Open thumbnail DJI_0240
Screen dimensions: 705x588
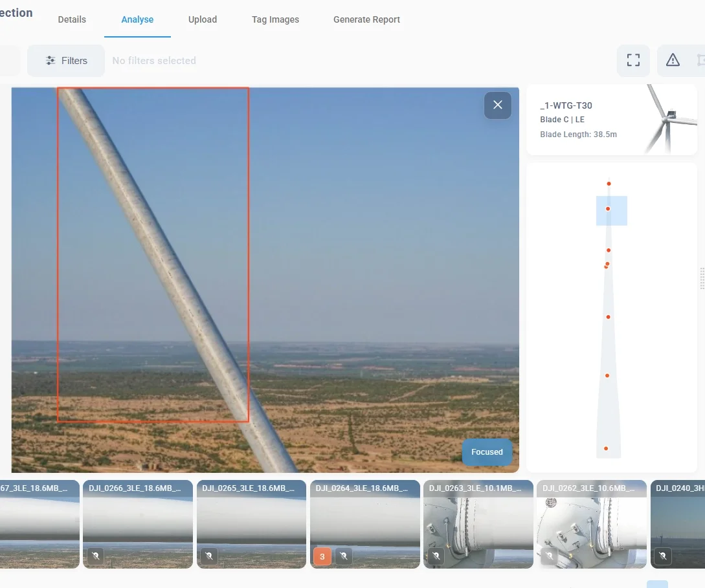point(678,524)
